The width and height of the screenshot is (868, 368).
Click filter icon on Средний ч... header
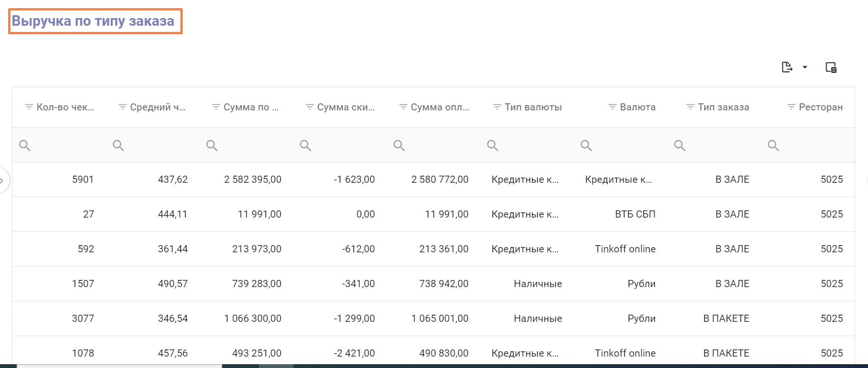(122, 107)
